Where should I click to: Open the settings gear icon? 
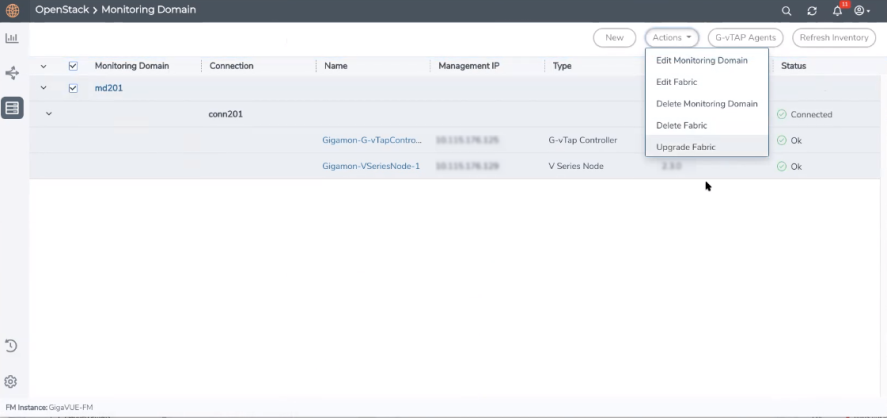pos(12,382)
